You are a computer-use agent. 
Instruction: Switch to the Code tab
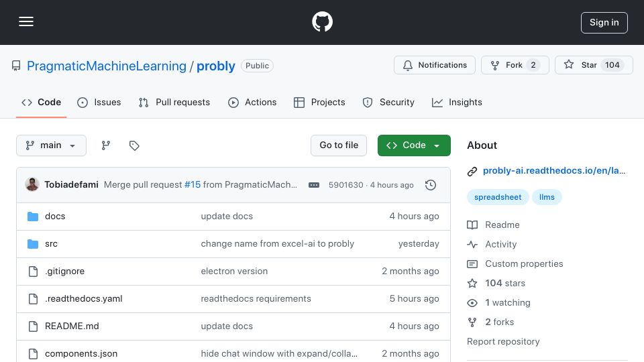pos(42,102)
